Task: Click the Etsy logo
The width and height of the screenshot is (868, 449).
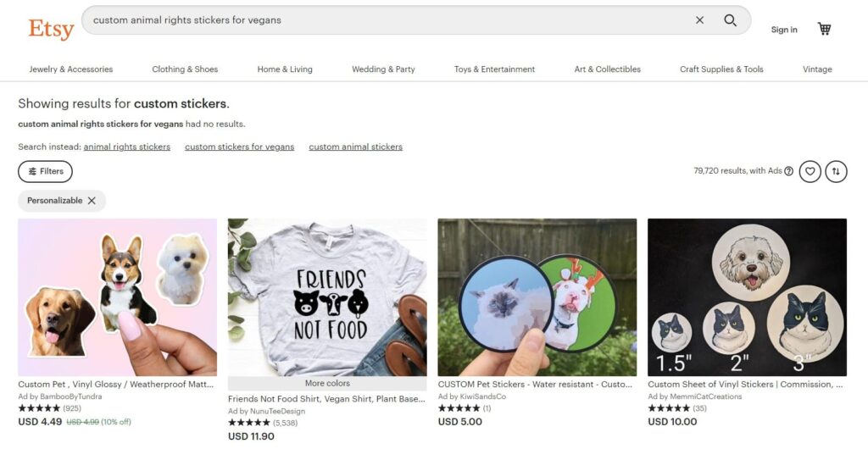Action: [x=51, y=28]
